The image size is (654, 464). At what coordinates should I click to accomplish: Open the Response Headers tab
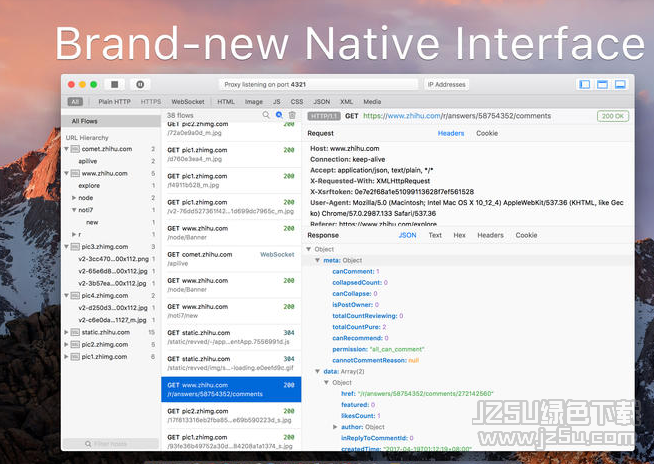pos(490,235)
